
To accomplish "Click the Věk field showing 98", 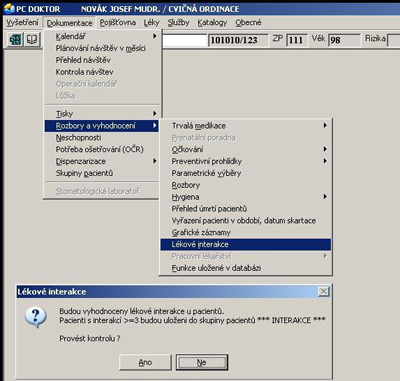I will (x=344, y=40).
